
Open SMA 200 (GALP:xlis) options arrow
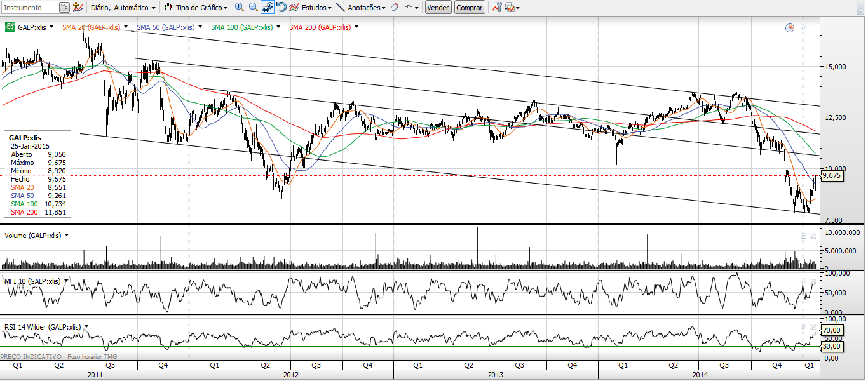[356, 27]
